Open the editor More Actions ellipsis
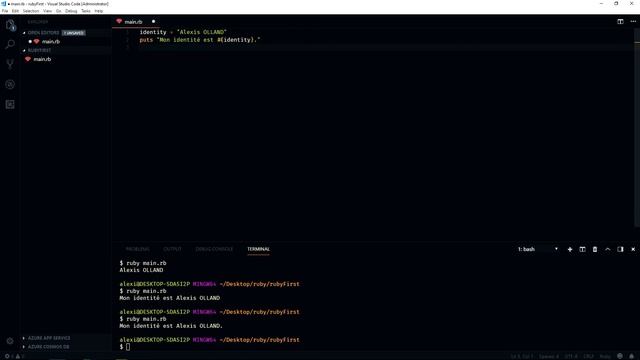 [x=633, y=22]
